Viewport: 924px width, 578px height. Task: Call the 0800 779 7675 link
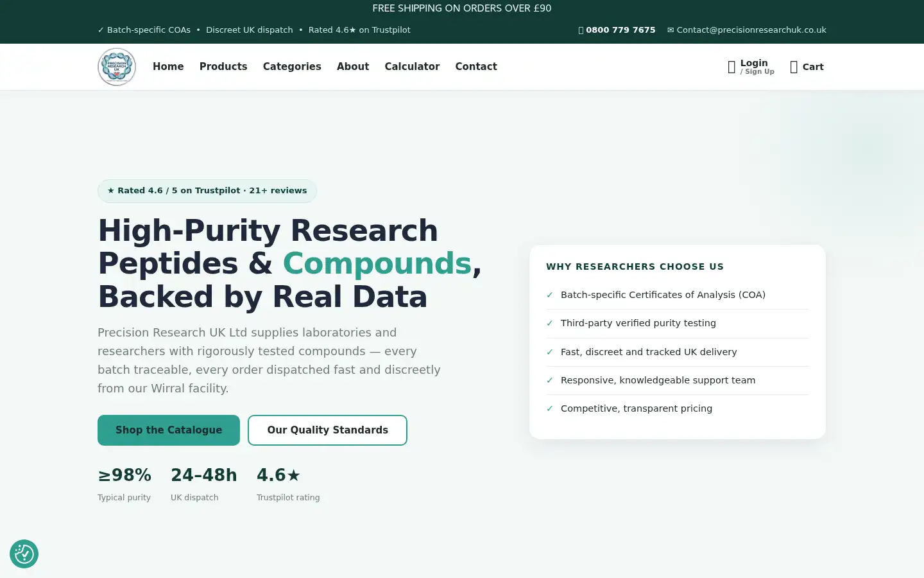[620, 30]
